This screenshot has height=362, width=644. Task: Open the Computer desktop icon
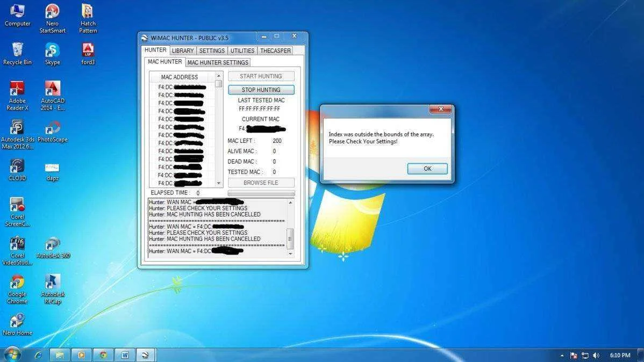[x=17, y=15]
